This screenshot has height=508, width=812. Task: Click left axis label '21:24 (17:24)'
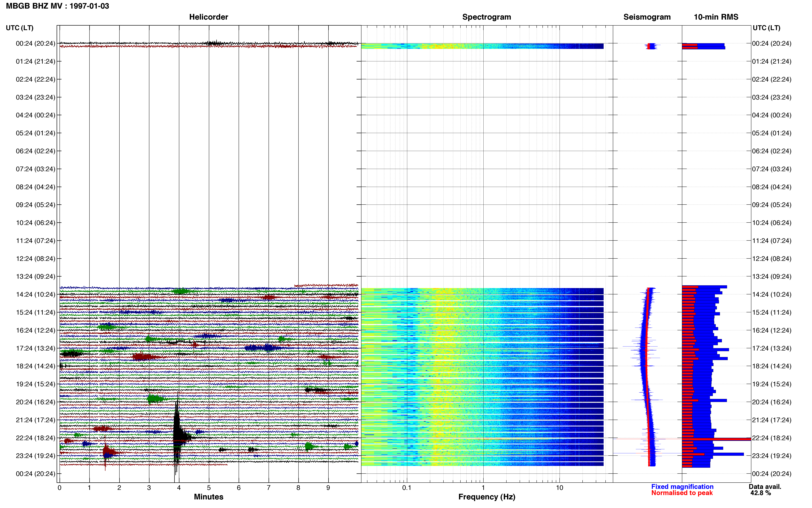coord(36,420)
